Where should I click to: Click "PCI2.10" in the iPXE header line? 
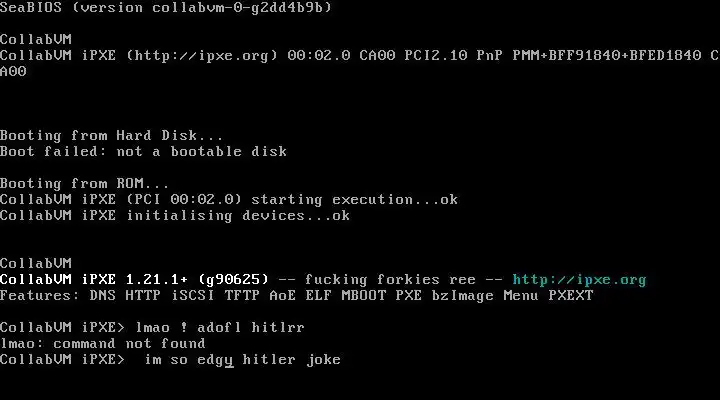[436, 56]
